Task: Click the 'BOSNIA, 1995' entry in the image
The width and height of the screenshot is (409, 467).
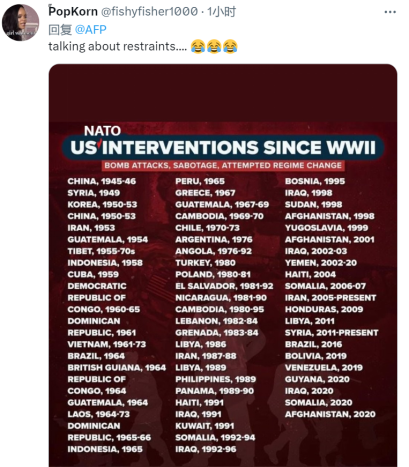Action: click(x=315, y=181)
